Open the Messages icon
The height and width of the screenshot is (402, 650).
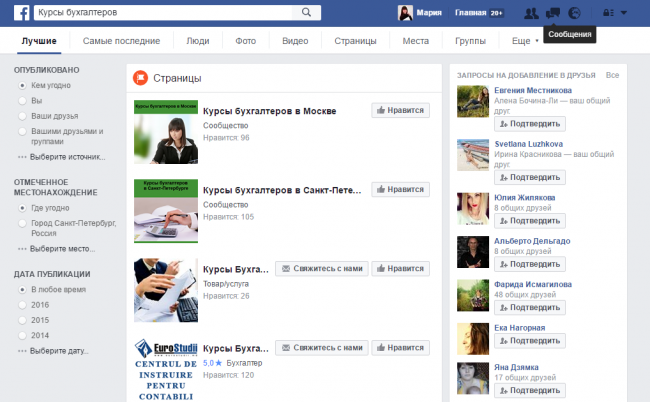(x=553, y=13)
